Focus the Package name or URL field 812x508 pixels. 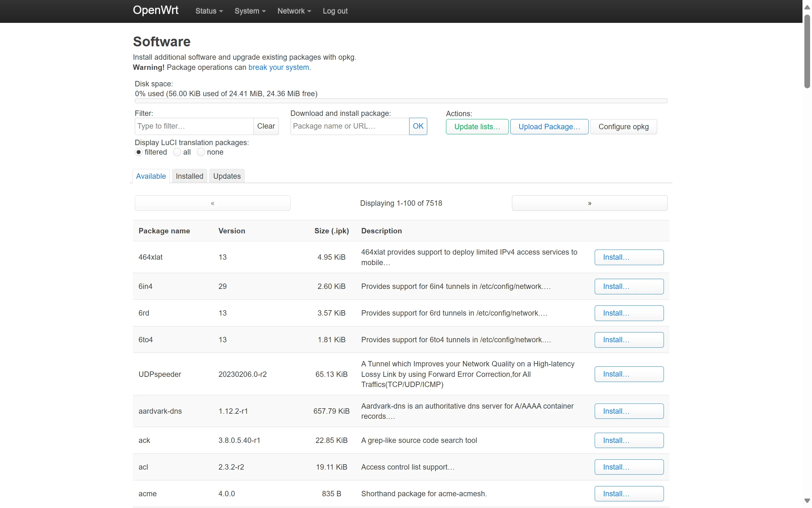(350, 126)
